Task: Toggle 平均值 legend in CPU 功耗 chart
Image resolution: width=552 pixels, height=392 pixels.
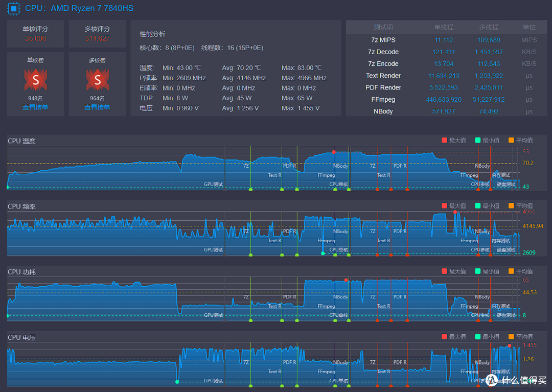Action: click(x=521, y=271)
